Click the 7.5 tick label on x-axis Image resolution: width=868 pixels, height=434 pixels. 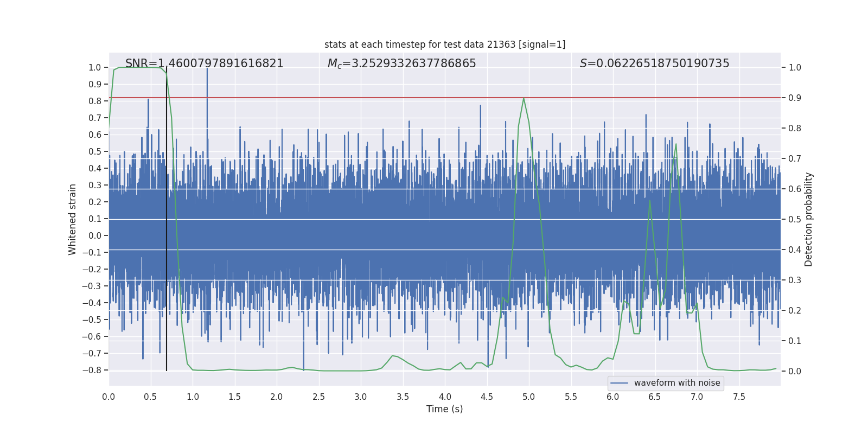(739, 397)
